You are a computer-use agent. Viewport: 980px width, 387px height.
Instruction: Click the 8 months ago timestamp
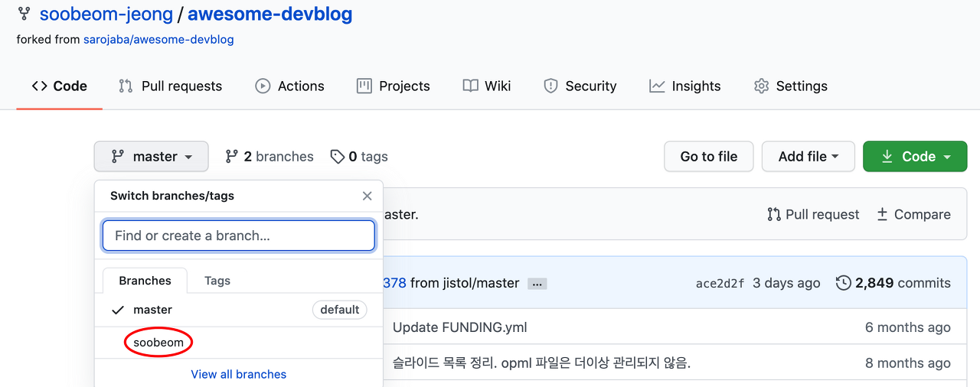pyautogui.click(x=908, y=363)
